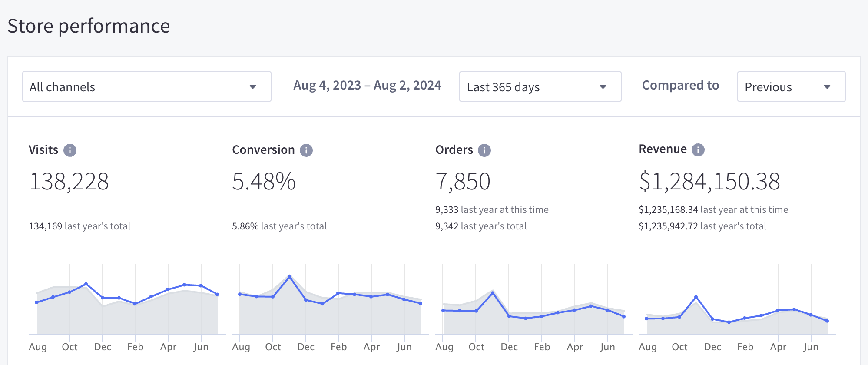The image size is (868, 365).
Task: Click the Dec label on Orders chart axis
Action: click(x=509, y=347)
